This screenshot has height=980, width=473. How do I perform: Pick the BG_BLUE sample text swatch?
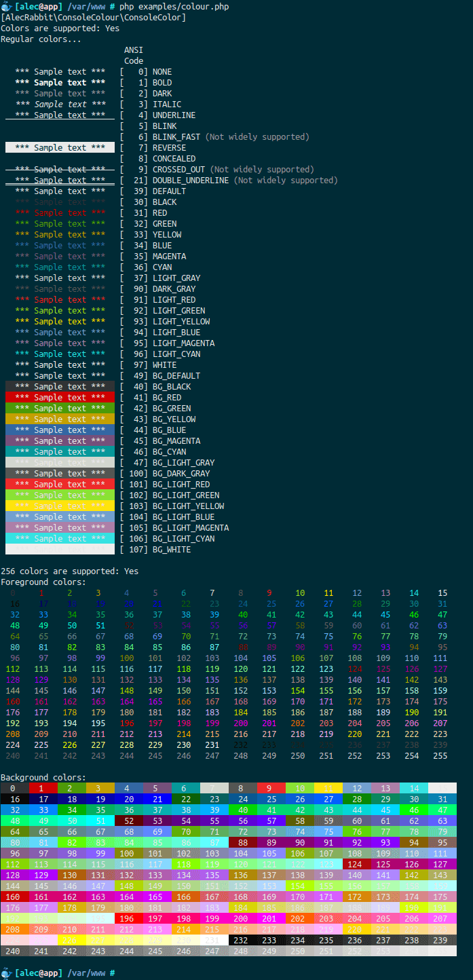pos(60,430)
